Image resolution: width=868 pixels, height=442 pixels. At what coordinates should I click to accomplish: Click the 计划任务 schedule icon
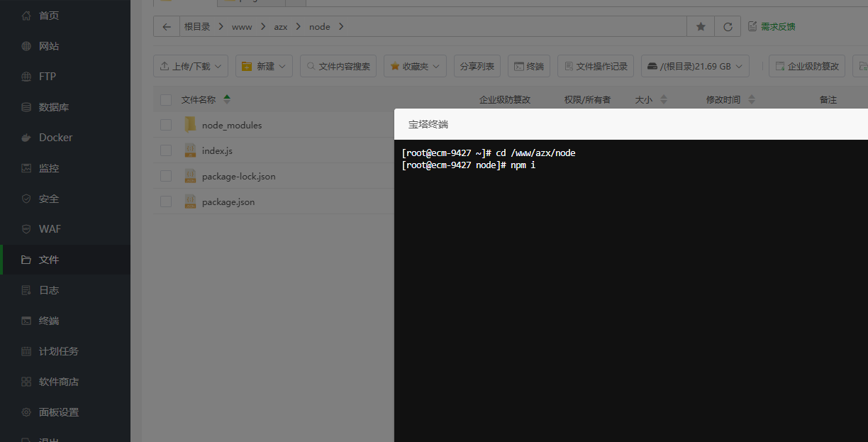[26, 351]
